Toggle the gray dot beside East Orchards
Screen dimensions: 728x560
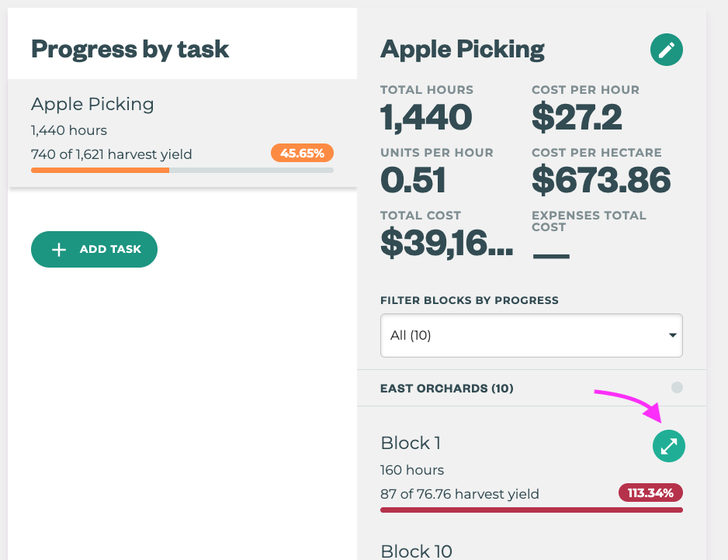click(677, 387)
